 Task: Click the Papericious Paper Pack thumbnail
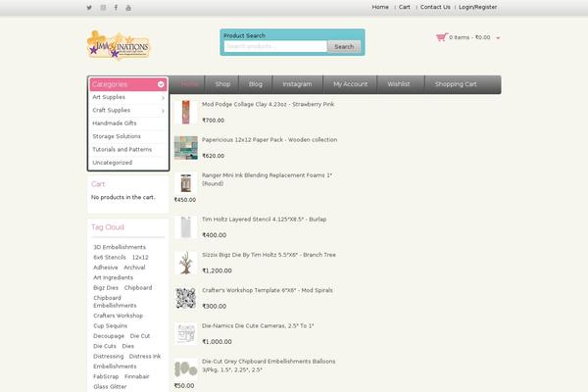point(185,148)
